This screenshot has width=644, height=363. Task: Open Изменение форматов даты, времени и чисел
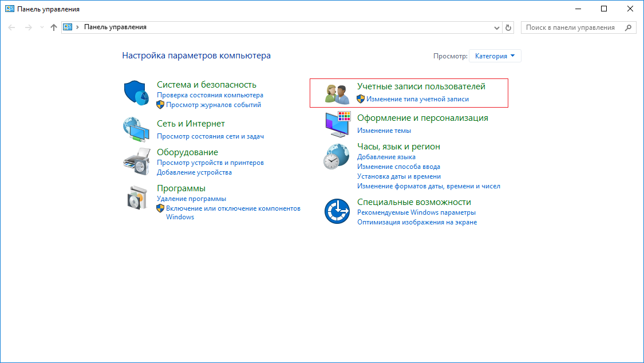click(x=428, y=187)
